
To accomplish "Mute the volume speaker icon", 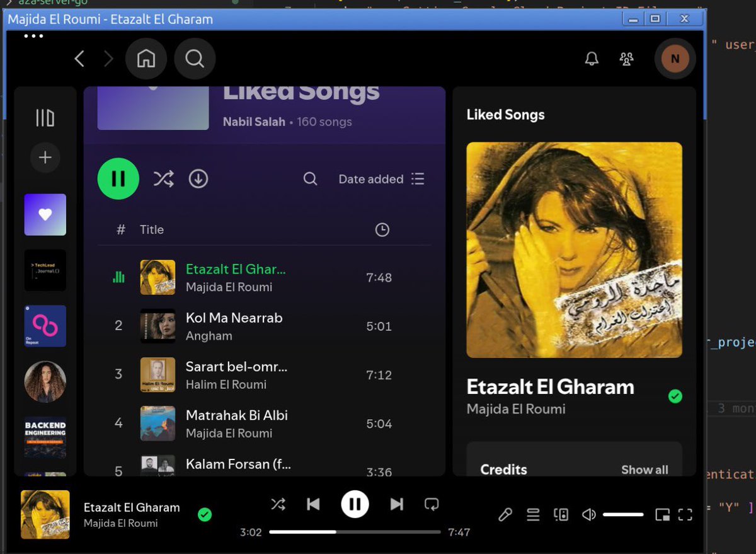I will [x=589, y=515].
